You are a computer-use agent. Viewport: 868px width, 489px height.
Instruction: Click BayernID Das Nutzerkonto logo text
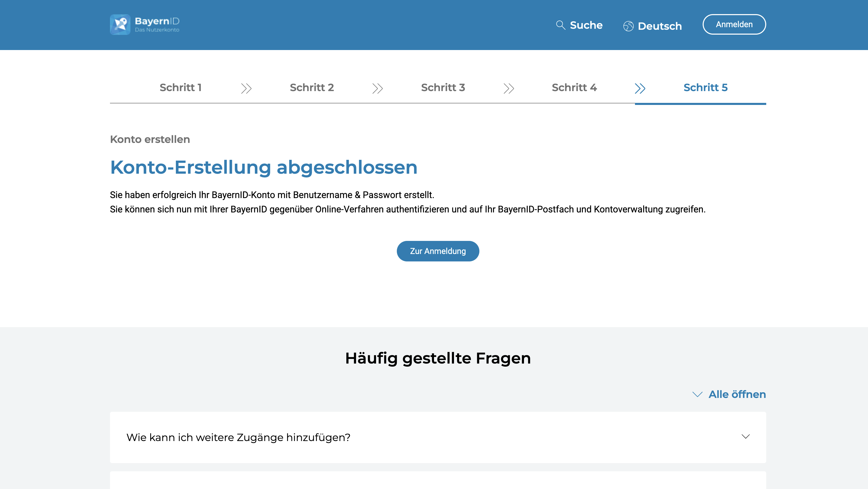(x=157, y=25)
